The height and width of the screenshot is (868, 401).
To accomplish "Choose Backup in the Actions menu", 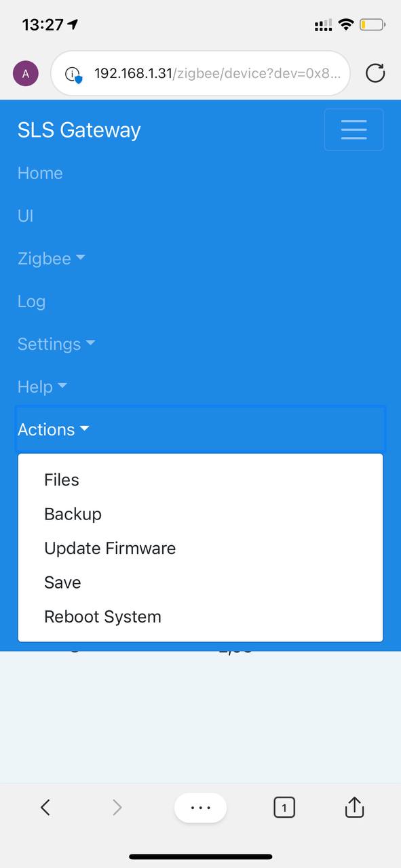I will tap(200, 514).
